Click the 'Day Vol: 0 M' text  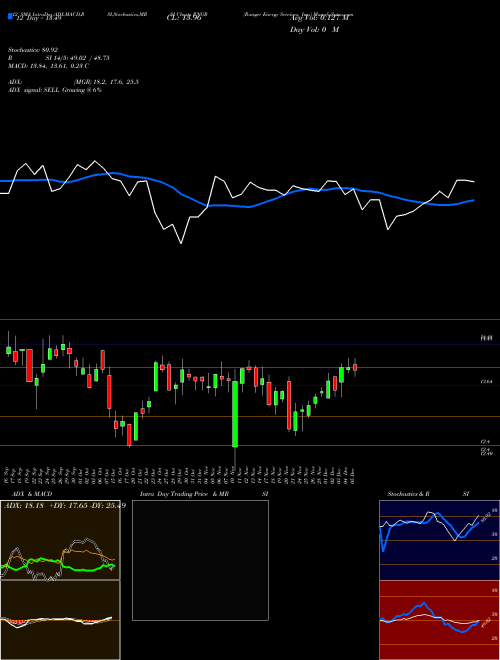314,30
